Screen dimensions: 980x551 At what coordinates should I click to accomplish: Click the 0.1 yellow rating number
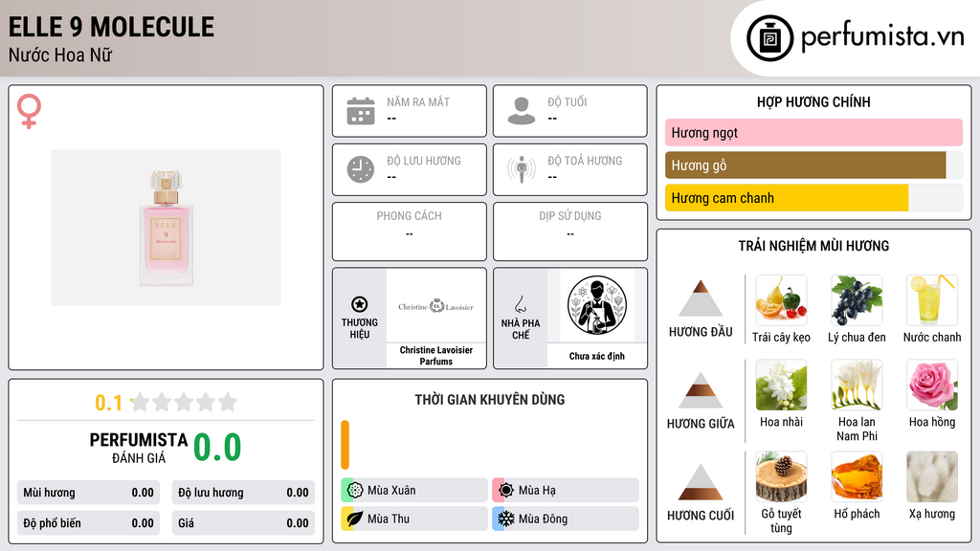(108, 403)
